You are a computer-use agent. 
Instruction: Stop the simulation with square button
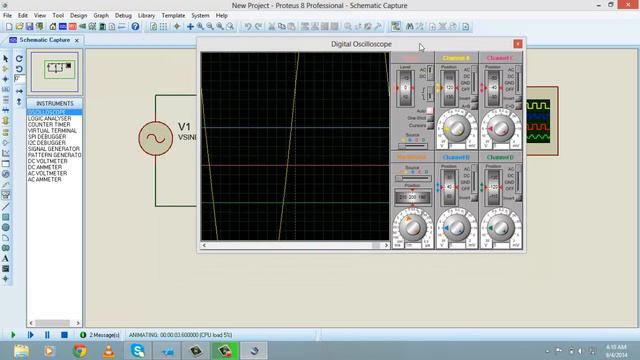[x=64, y=335]
